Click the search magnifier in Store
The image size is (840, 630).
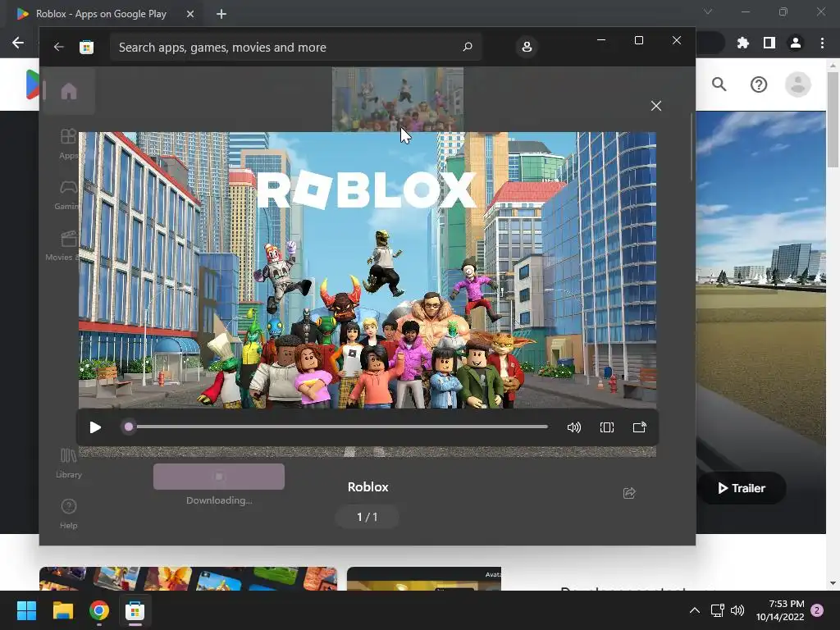(x=468, y=47)
